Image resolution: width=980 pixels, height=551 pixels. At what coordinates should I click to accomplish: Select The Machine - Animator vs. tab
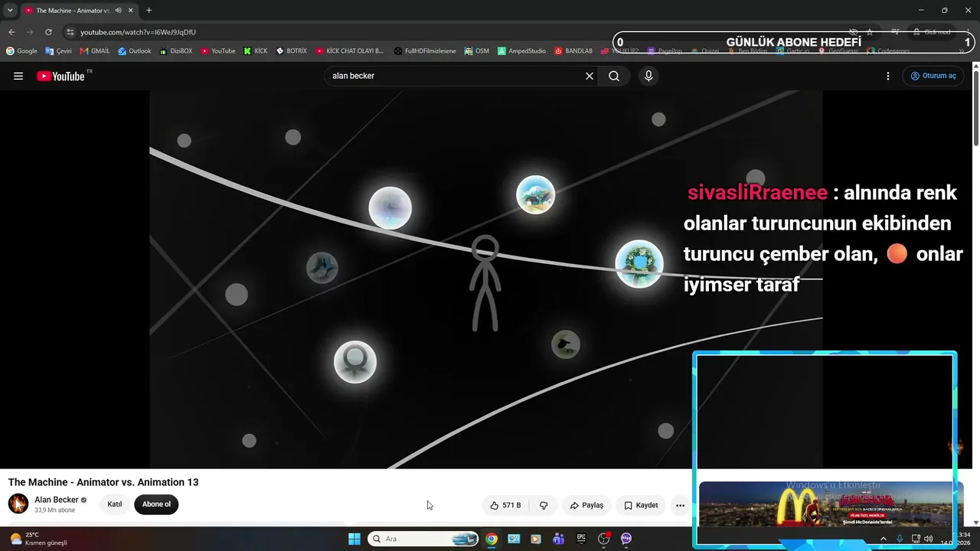(x=73, y=11)
